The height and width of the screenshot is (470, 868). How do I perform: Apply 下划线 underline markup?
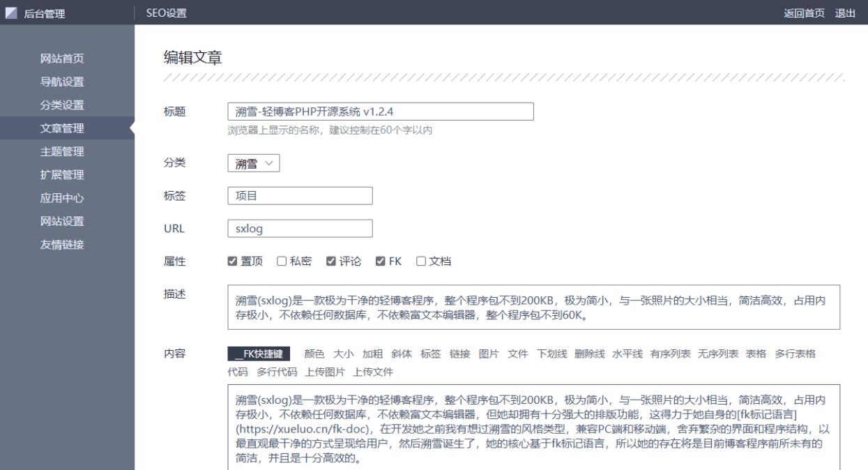[551, 354]
